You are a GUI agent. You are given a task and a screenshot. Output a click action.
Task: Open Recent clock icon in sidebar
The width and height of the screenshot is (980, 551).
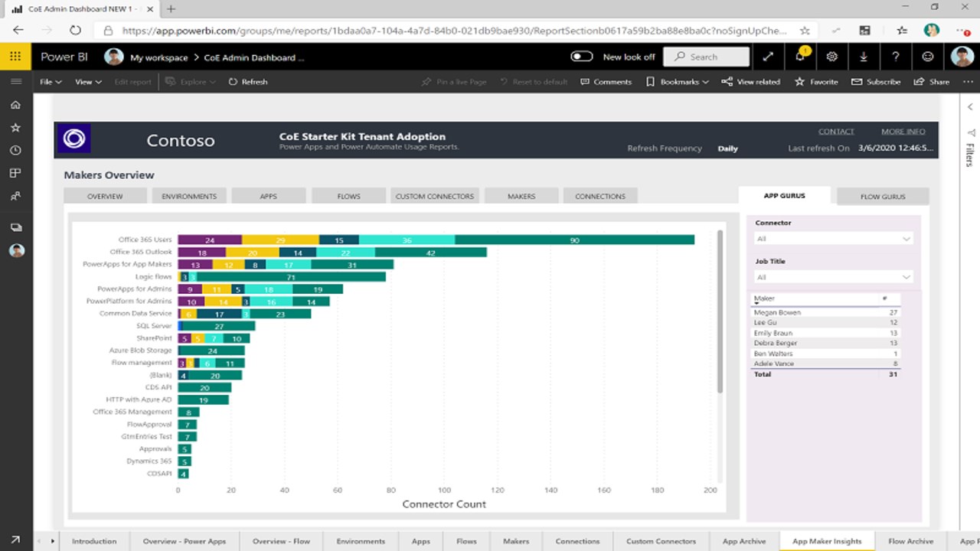pos(15,151)
